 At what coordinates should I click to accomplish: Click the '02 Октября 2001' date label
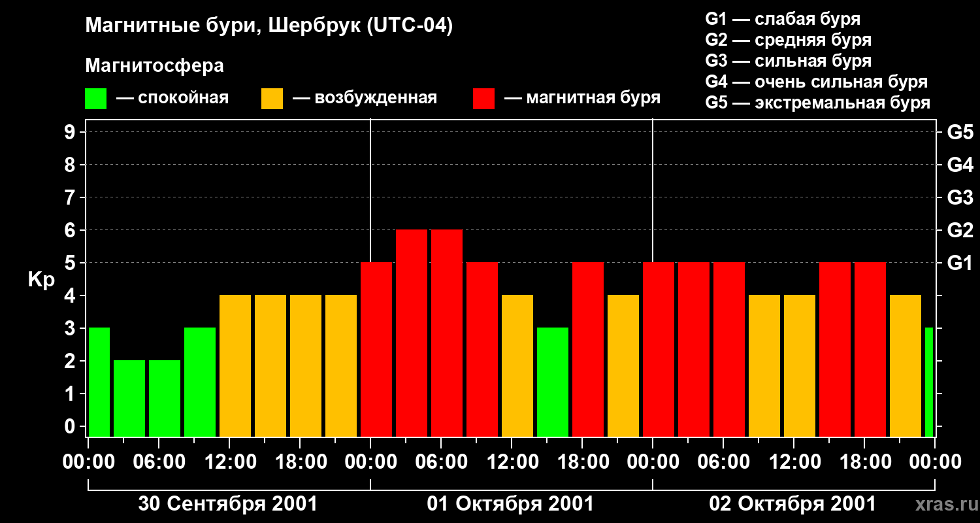[792, 504]
